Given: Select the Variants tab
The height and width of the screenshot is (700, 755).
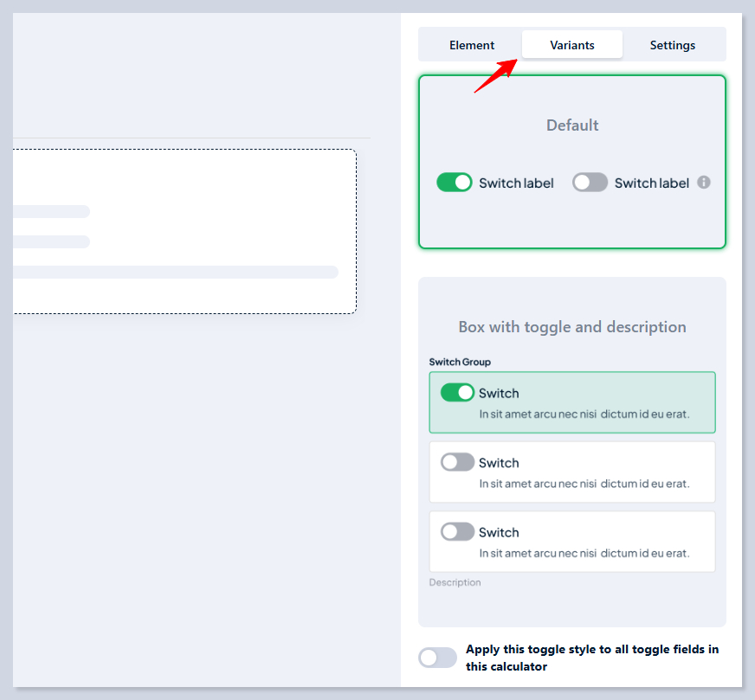Looking at the screenshot, I should (571, 45).
